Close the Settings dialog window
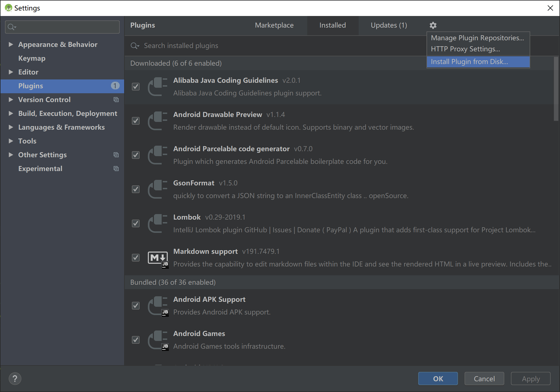Image resolution: width=560 pixels, height=392 pixels. click(x=550, y=8)
